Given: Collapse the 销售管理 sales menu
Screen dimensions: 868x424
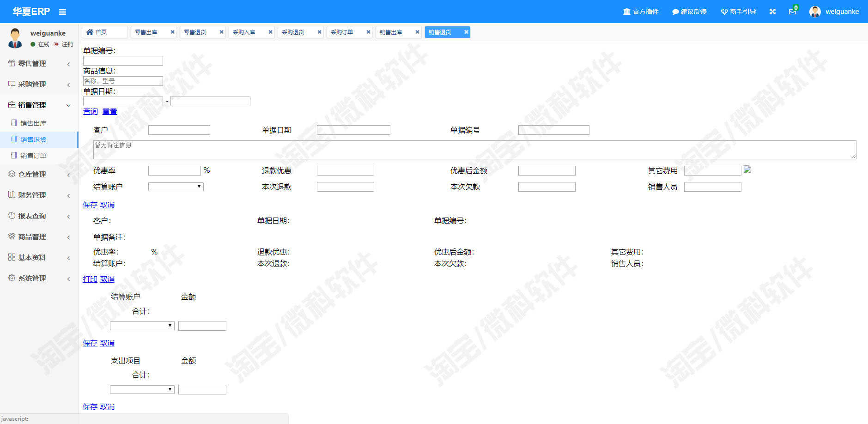Looking at the screenshot, I should click(x=39, y=105).
